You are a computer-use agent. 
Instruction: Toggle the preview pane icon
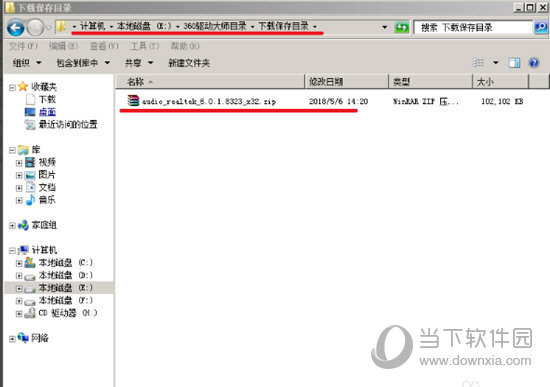pos(514,63)
